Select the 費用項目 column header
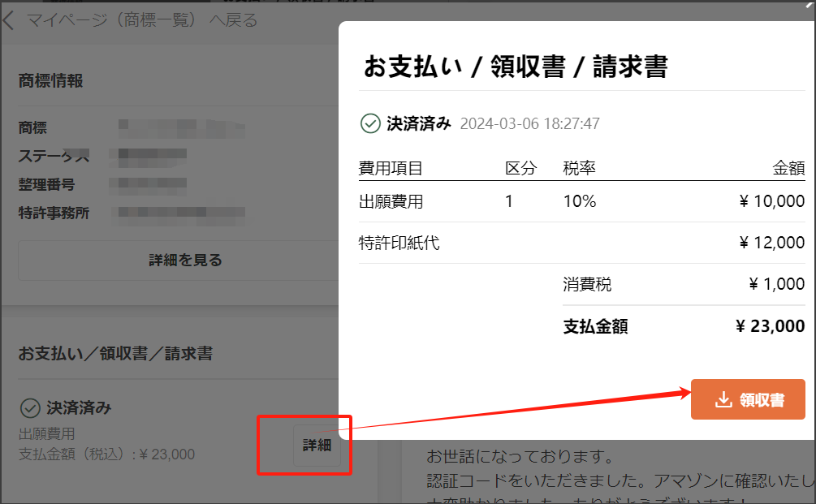The height and width of the screenshot is (504, 816). pos(391,168)
